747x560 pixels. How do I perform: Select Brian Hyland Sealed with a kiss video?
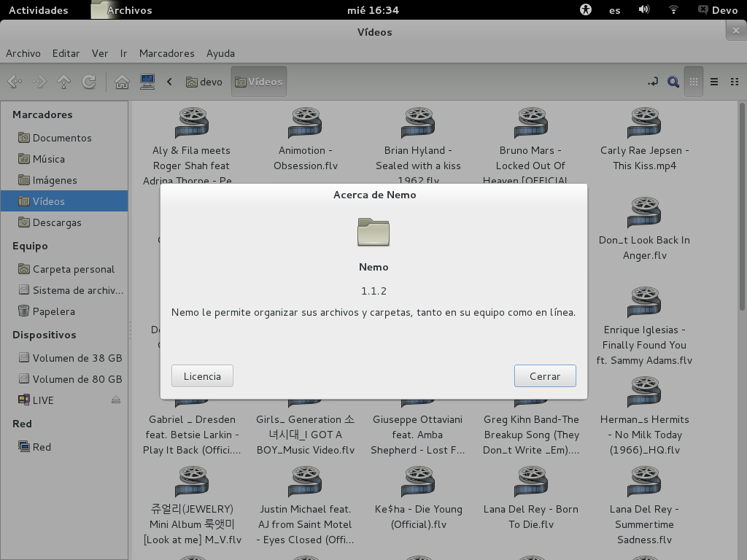[418, 145]
